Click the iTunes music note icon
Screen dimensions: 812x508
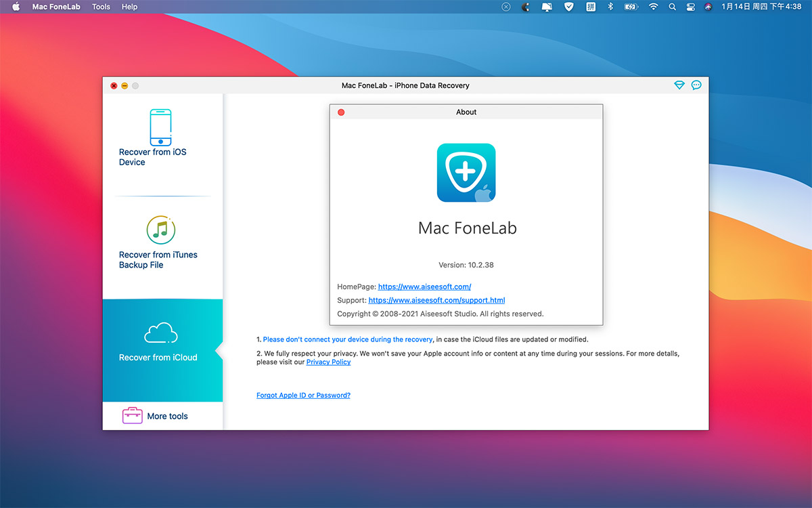tap(161, 230)
